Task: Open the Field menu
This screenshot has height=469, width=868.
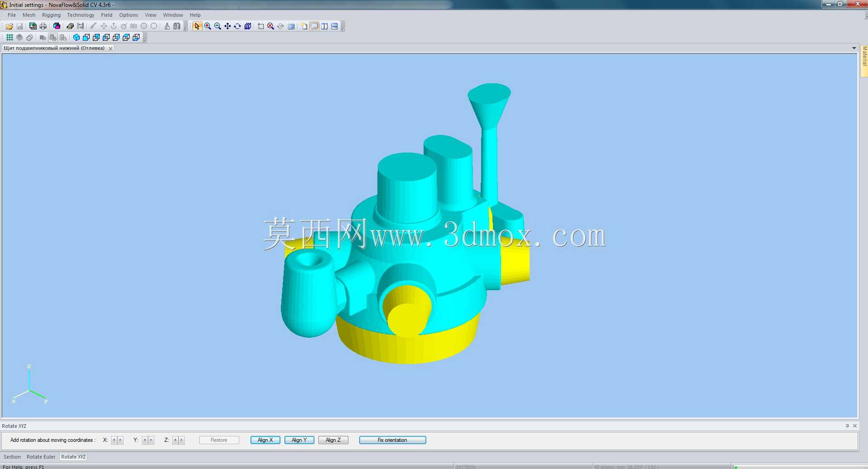Action: pos(106,15)
